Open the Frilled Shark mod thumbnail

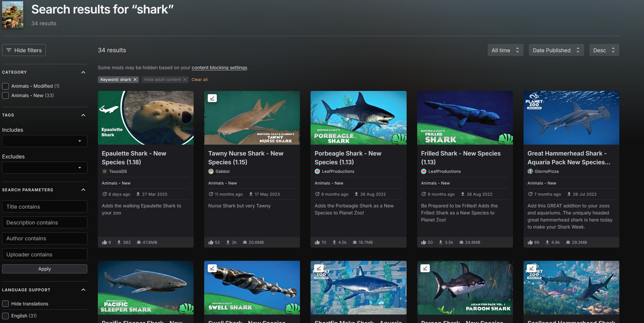click(x=465, y=118)
